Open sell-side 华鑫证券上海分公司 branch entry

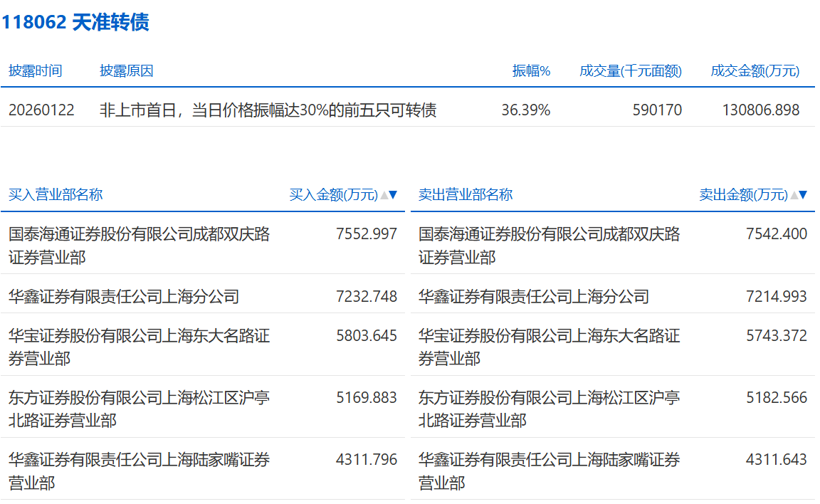click(x=533, y=296)
